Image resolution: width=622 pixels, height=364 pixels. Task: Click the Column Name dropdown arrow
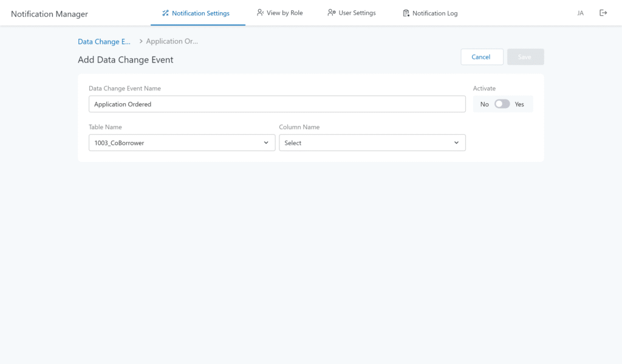(456, 143)
